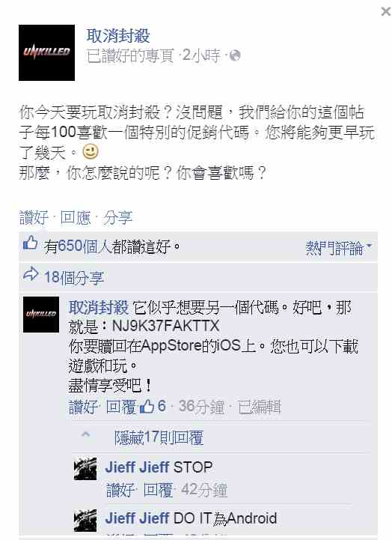Open the 取消封殺 page name link at top
This screenshot has width=392, height=540.
coord(118,36)
